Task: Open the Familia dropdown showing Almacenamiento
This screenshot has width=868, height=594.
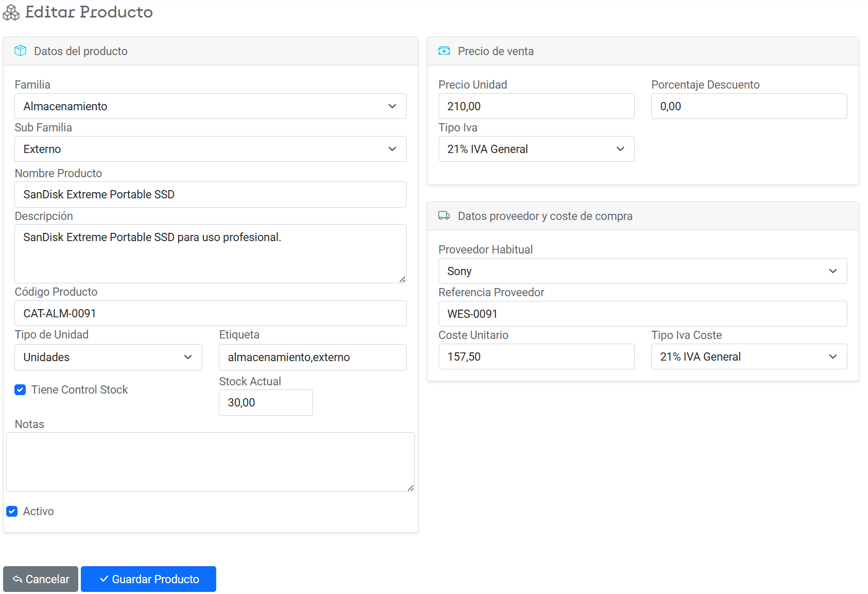Action: 211,106
